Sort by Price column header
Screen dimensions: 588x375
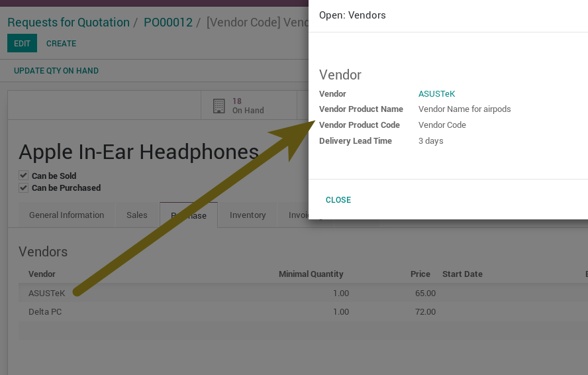420,274
